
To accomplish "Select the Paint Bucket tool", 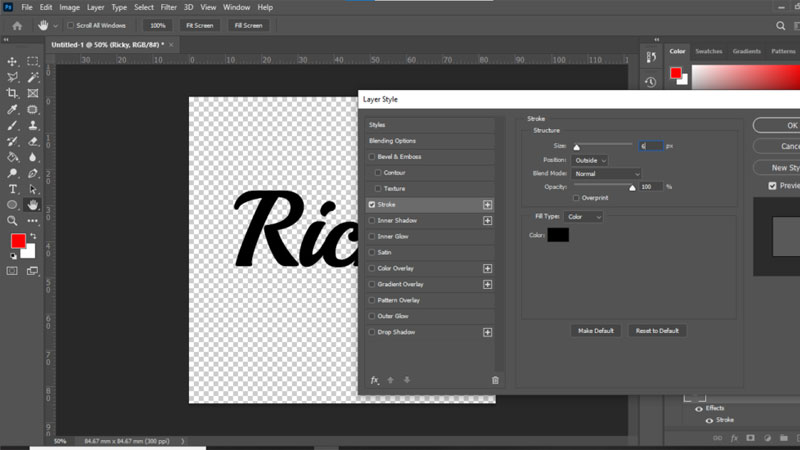I will coord(12,157).
